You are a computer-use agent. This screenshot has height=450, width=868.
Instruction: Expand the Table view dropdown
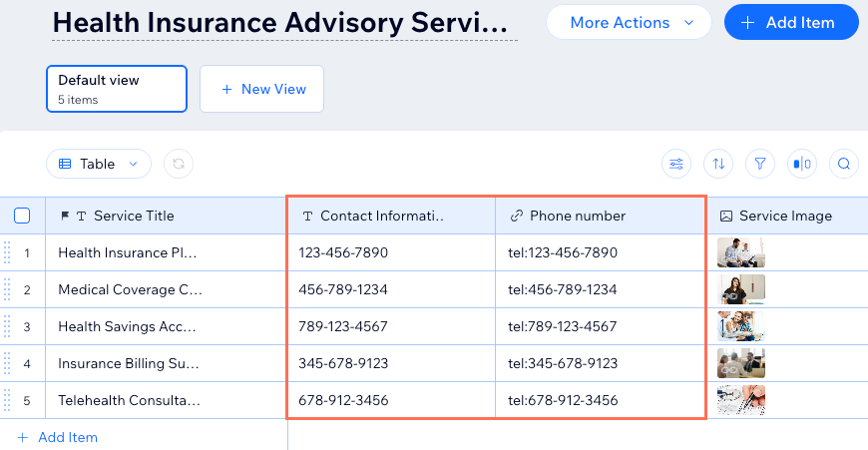pos(98,164)
